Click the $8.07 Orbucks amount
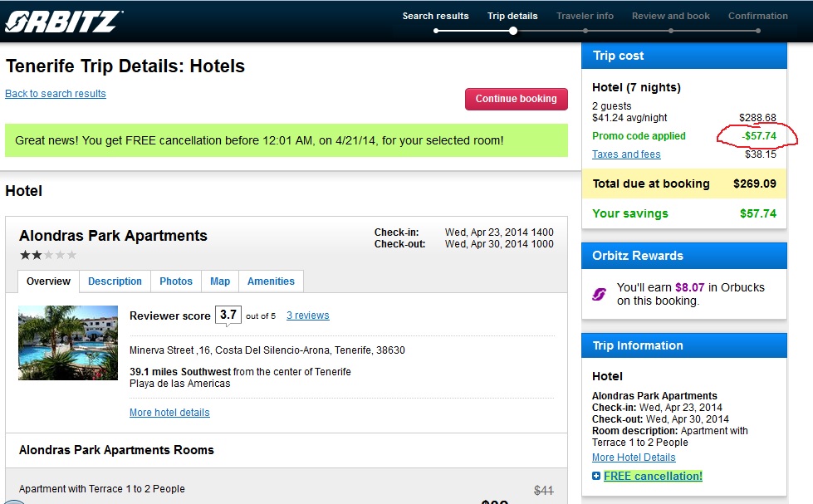This screenshot has height=504, width=813. 689,287
